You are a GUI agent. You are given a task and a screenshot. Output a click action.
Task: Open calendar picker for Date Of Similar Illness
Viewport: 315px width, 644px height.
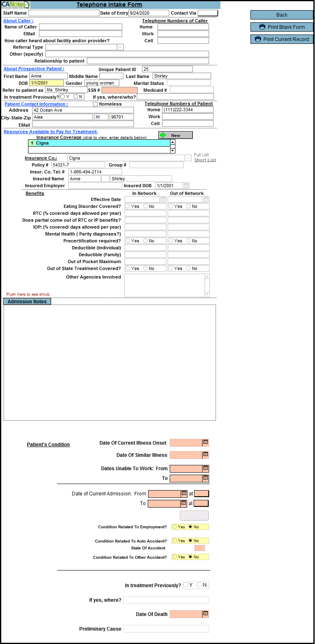coord(205,454)
